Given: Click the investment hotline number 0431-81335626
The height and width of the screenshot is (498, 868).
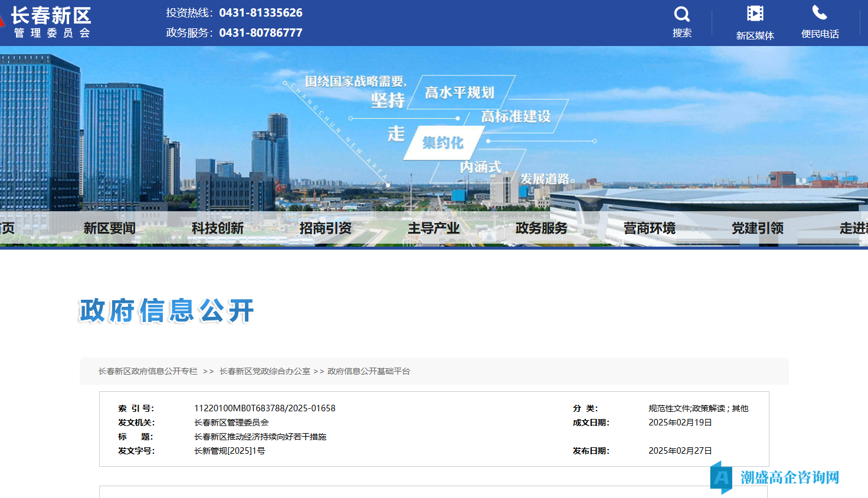Looking at the screenshot, I should [260, 13].
